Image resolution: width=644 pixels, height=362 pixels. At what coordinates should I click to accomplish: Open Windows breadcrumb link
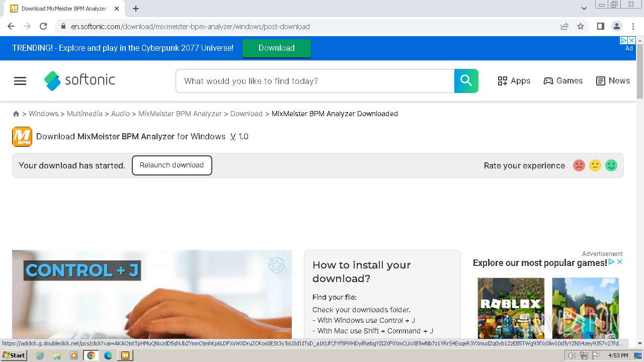[43, 114]
